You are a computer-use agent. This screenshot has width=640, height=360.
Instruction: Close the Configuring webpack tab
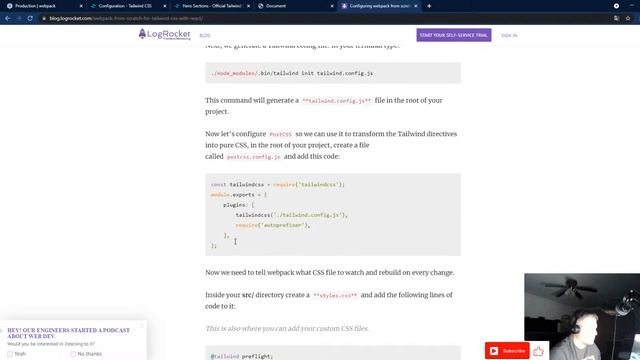tap(416, 6)
